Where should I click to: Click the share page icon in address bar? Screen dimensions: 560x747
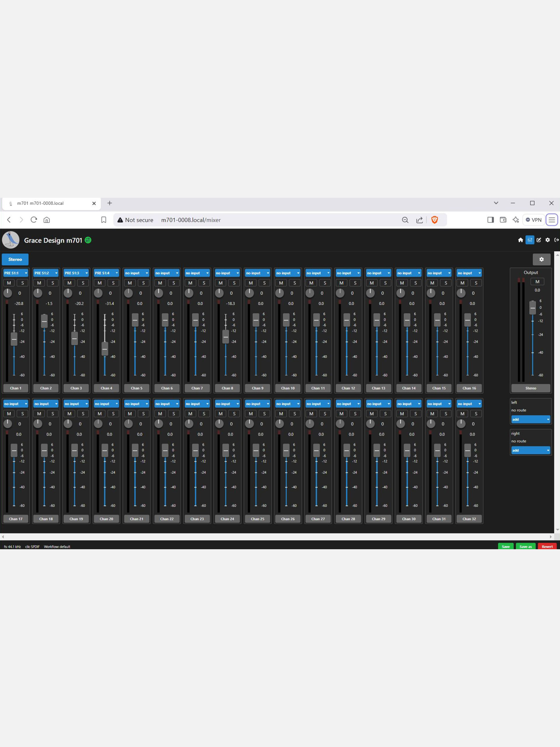tap(419, 220)
